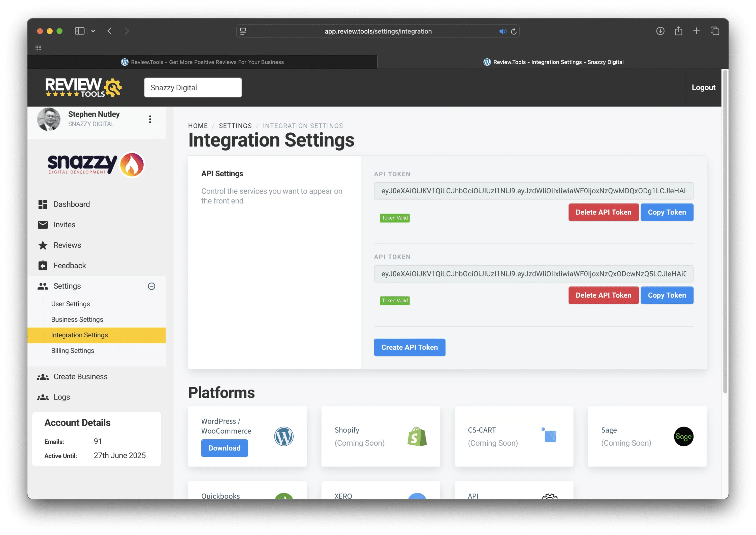
Task: Mute tab audio via speaker icon
Action: pyautogui.click(x=502, y=31)
